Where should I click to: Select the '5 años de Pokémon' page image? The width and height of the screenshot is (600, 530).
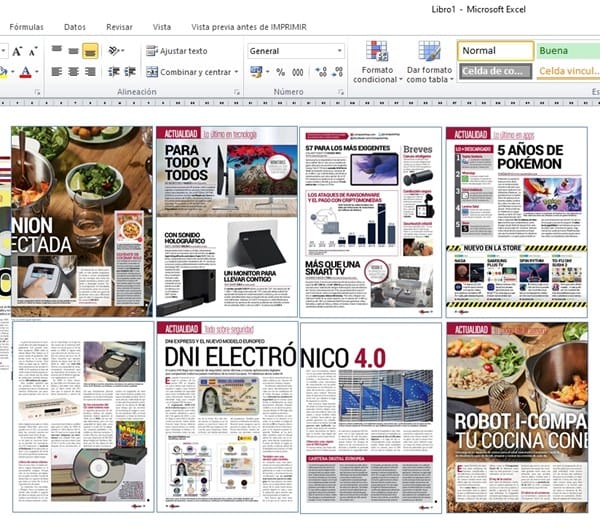[x=517, y=222]
